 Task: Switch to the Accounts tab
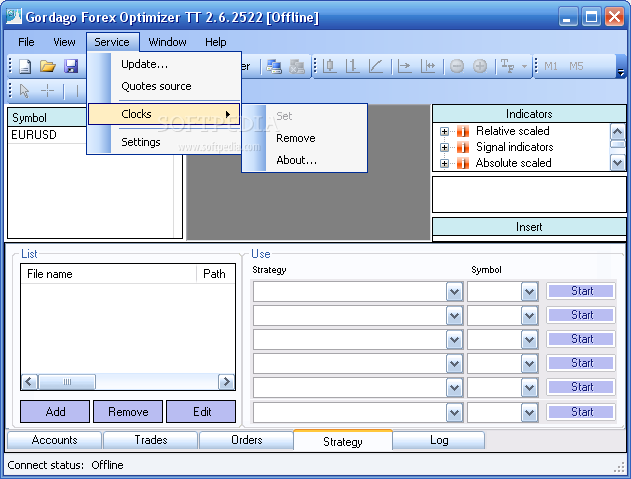tap(54, 440)
